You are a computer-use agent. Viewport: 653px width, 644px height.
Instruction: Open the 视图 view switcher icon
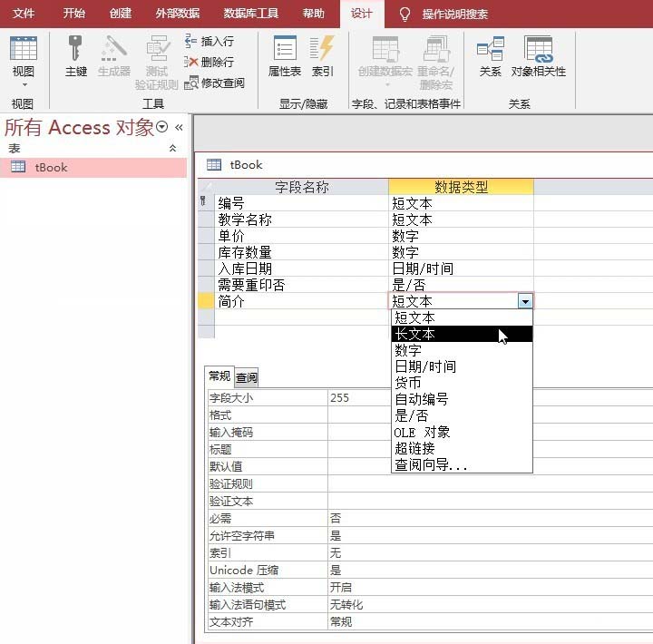(24, 48)
